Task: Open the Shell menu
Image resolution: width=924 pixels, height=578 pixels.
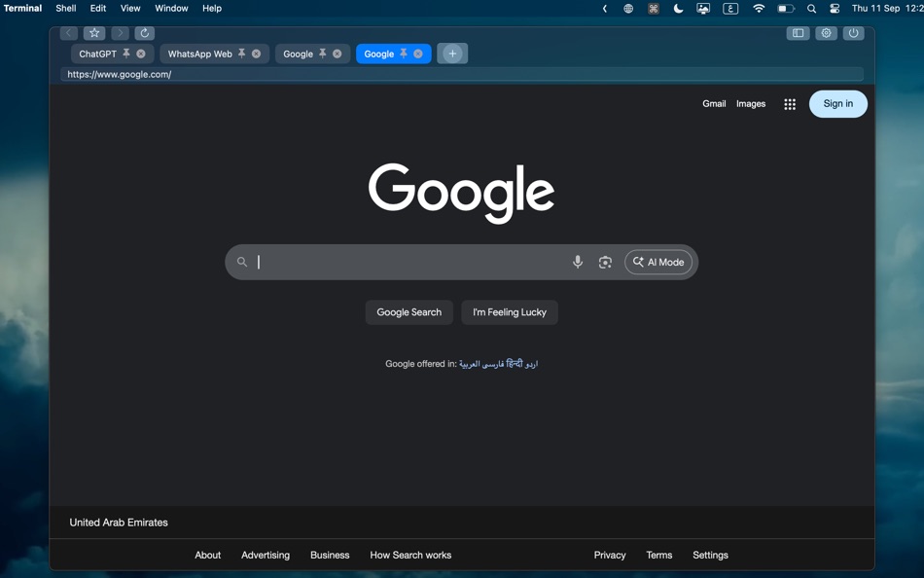Action: pyautogui.click(x=66, y=8)
